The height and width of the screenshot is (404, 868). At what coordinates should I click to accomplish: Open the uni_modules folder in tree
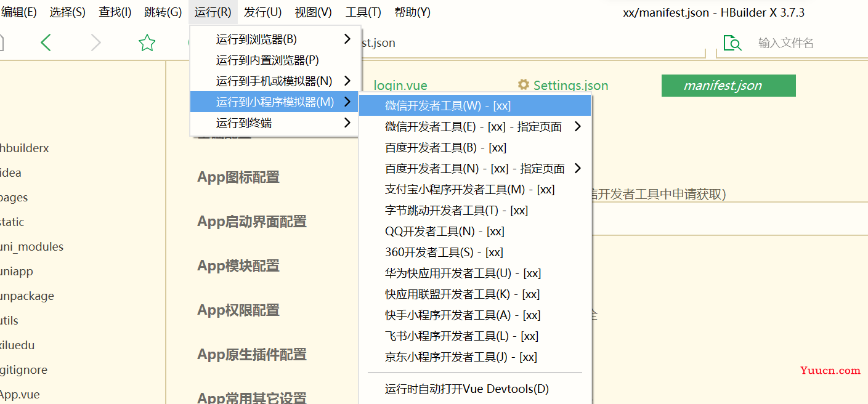[x=32, y=247]
